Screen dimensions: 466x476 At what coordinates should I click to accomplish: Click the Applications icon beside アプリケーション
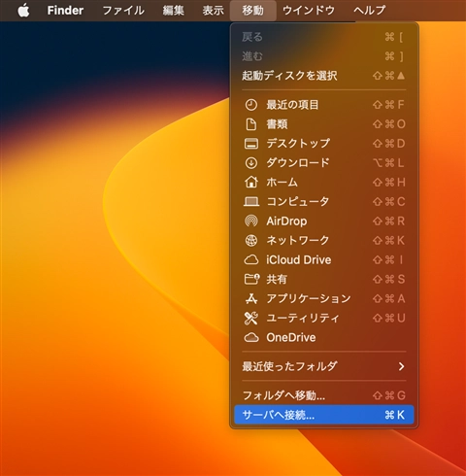coord(251,298)
